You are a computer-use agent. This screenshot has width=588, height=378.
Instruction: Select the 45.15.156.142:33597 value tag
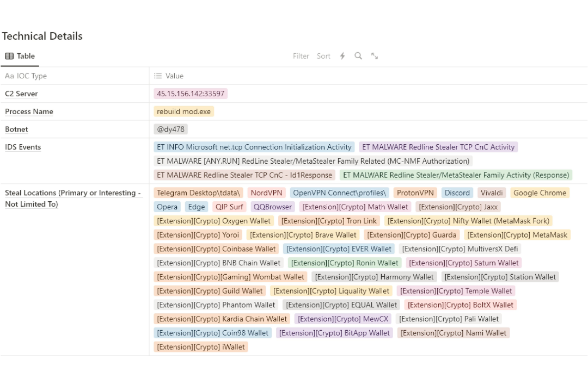point(191,94)
